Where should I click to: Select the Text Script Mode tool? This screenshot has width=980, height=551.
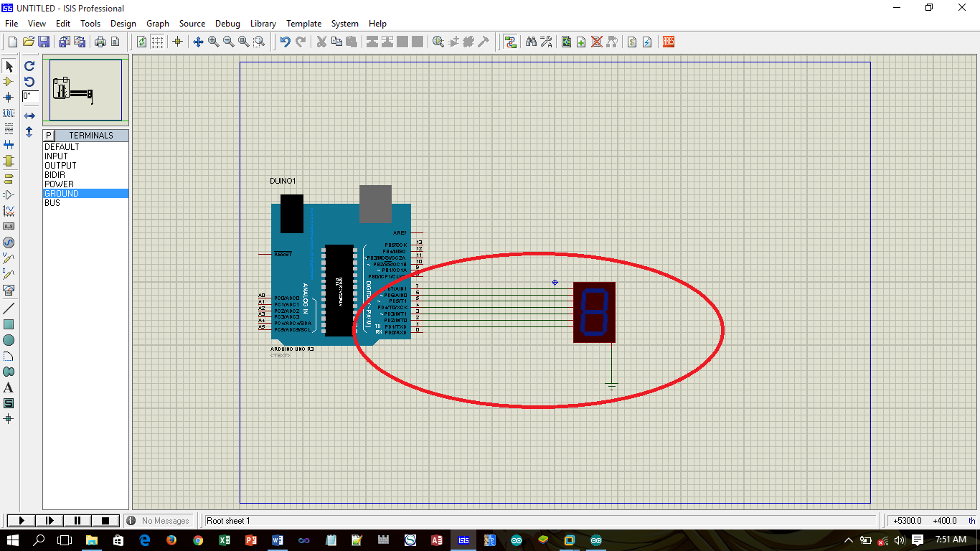(x=9, y=128)
